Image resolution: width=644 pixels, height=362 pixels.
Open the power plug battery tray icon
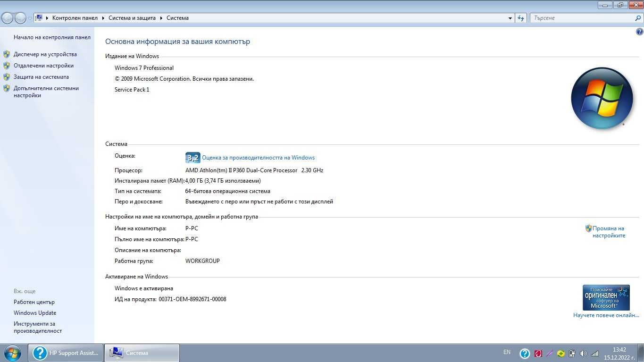coord(572,353)
